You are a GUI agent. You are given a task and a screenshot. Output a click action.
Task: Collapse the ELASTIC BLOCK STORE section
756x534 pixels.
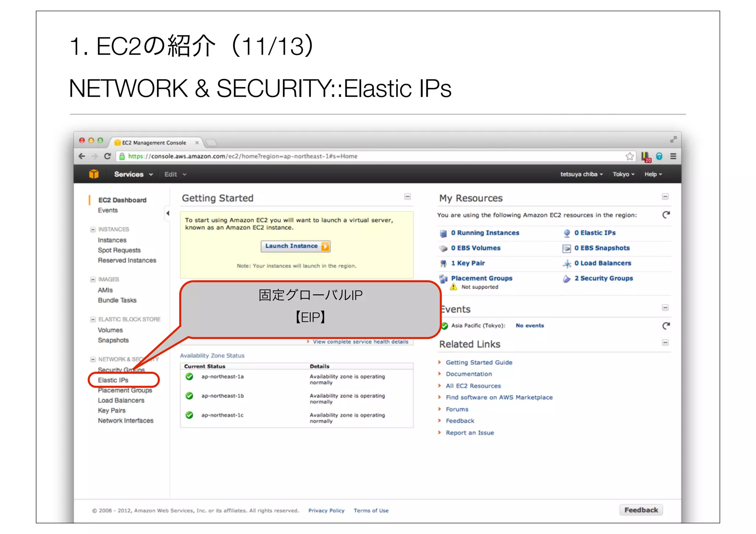click(93, 319)
